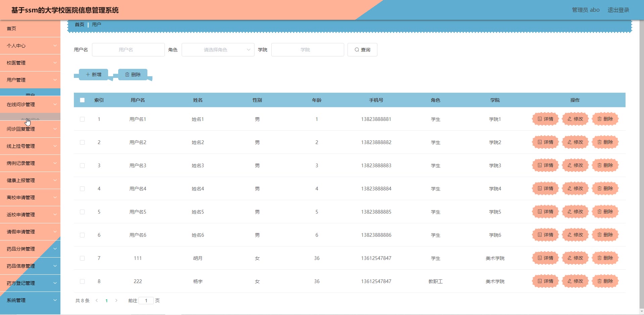The image size is (644, 315).
Task: Check the checkbox for row 用户名5
Action: [82, 212]
